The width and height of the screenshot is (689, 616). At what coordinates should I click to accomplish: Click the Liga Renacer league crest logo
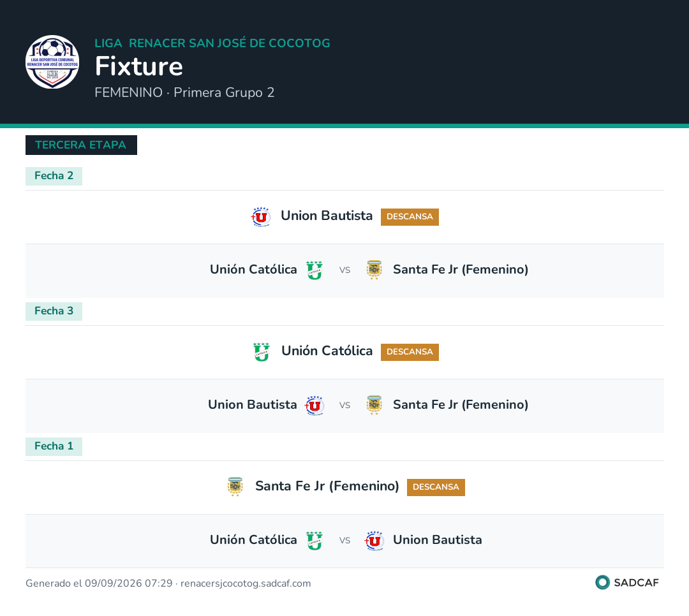(52, 62)
